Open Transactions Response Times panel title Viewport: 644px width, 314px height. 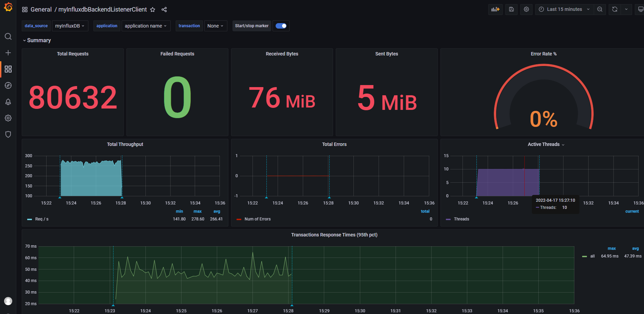point(334,235)
